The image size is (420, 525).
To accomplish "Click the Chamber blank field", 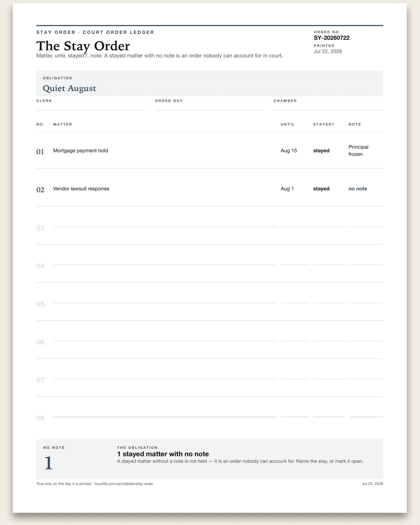I will [x=328, y=107].
